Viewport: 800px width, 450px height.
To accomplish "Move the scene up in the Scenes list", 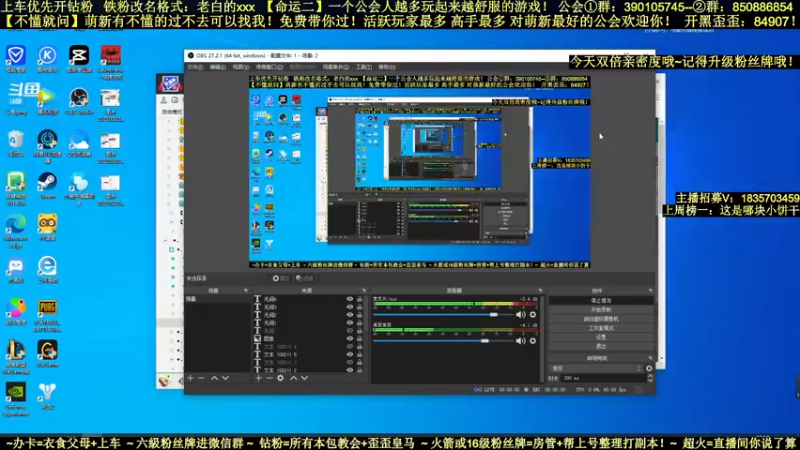I will click(214, 378).
